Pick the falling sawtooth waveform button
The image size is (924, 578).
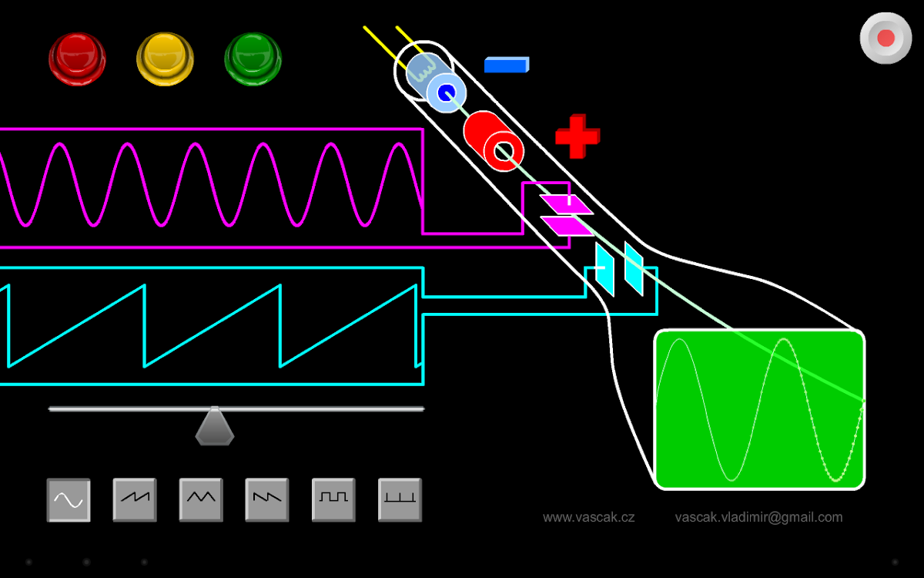point(267,500)
